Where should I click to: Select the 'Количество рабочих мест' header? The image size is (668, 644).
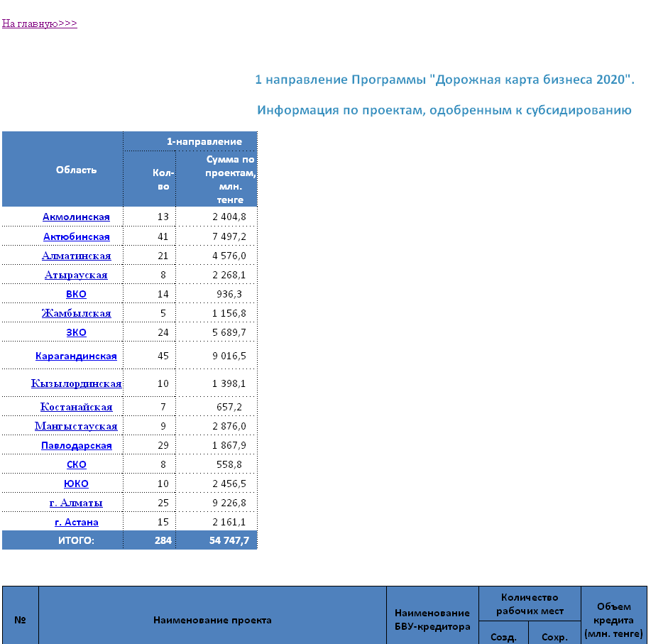[530, 604]
